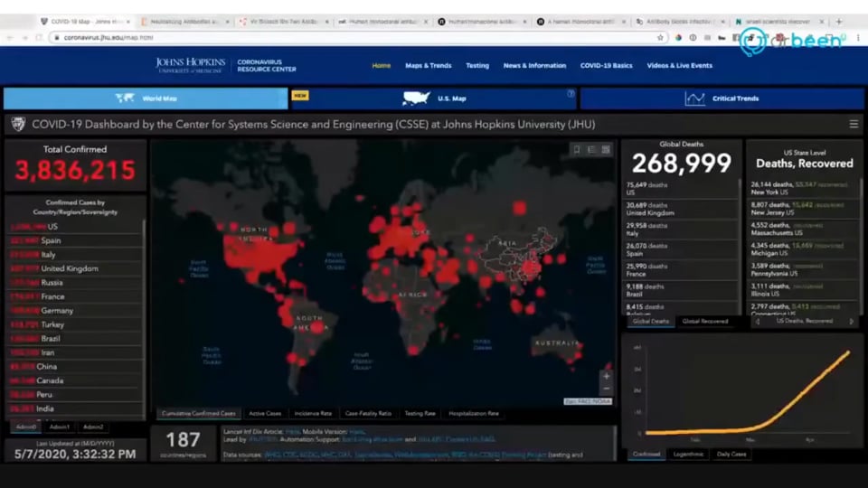Image resolution: width=868 pixels, height=488 pixels.
Task: Open the basemap gallery grid icon
Action: (606, 149)
